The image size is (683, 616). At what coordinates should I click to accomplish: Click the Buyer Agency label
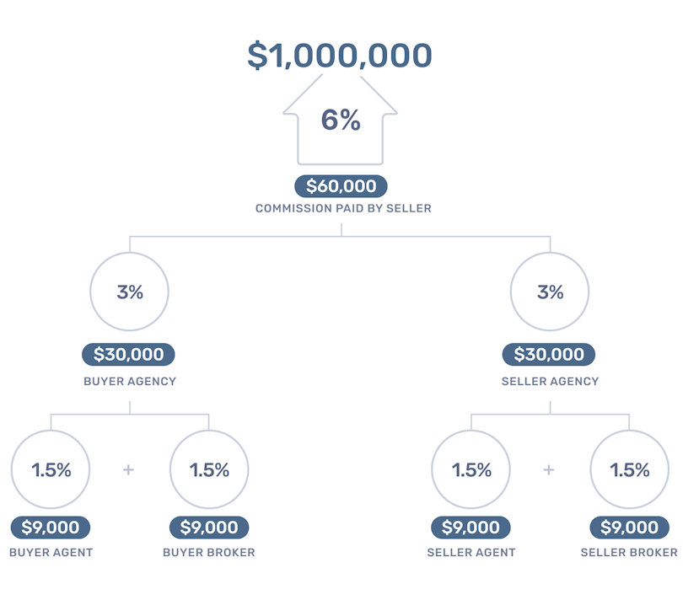click(130, 381)
